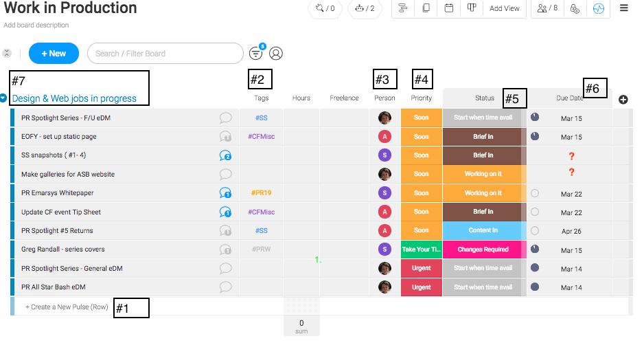Toggle due date indicator for Update CF event Tip Sheet
644x343 pixels.
[x=535, y=212]
